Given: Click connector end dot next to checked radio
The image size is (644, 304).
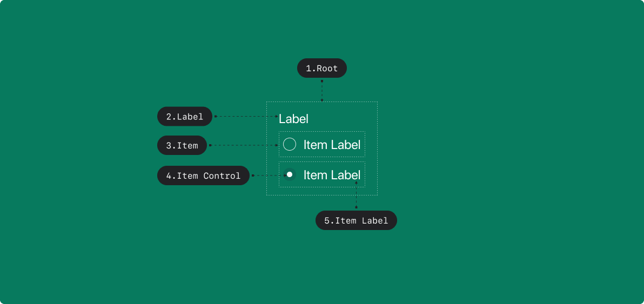Looking at the screenshot, I should click(285, 175).
